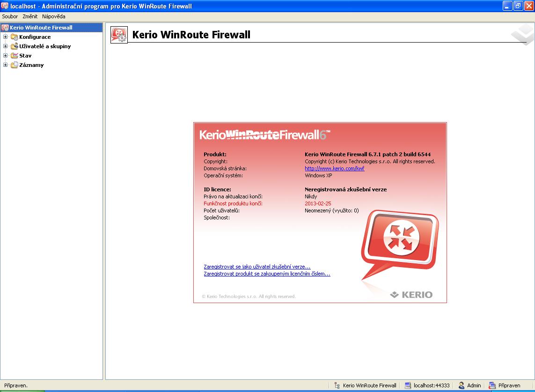Image resolution: width=535 pixels, height=392 pixels.
Task: Click Zaregistrovat produkt se zakoupeným licenčním číslem link
Action: [267, 274]
